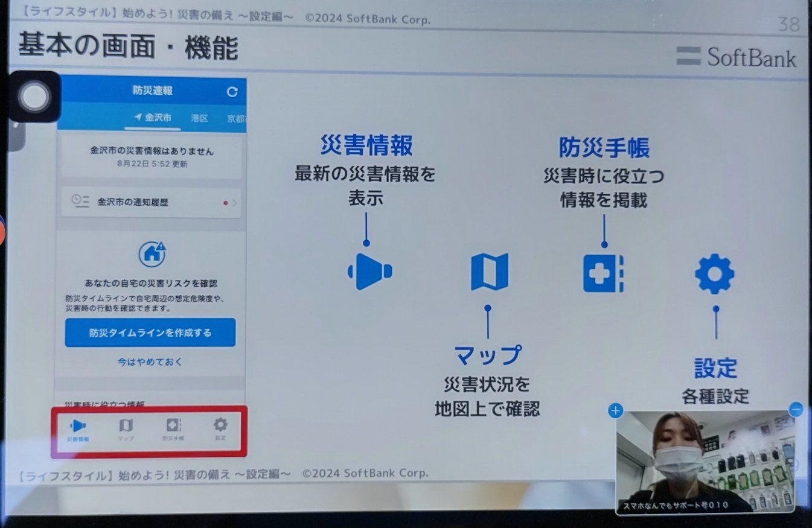Viewport: 812px width, 528px height.
Task: Switch to the 港区 location tab
Action: tap(199, 118)
